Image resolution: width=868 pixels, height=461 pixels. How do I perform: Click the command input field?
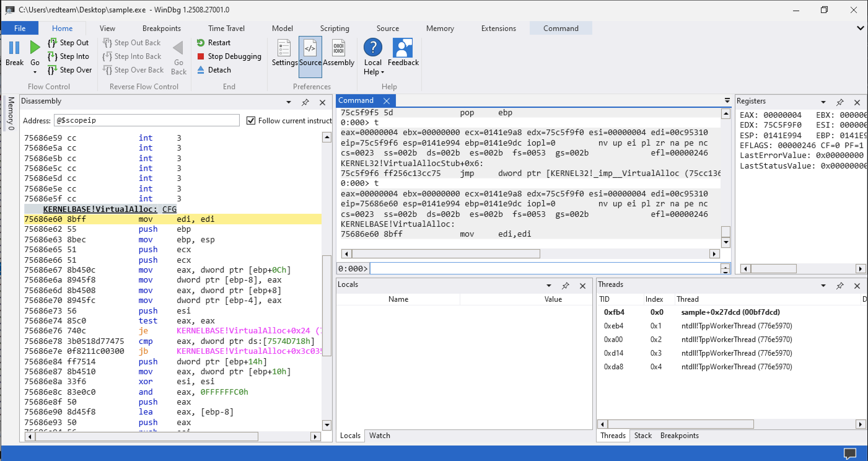coord(545,269)
